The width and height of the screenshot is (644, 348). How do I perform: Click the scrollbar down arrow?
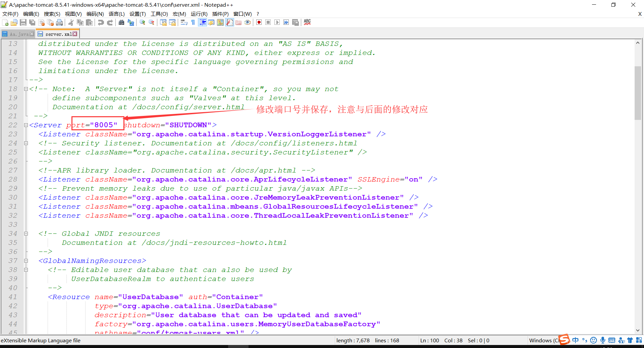[638, 330]
